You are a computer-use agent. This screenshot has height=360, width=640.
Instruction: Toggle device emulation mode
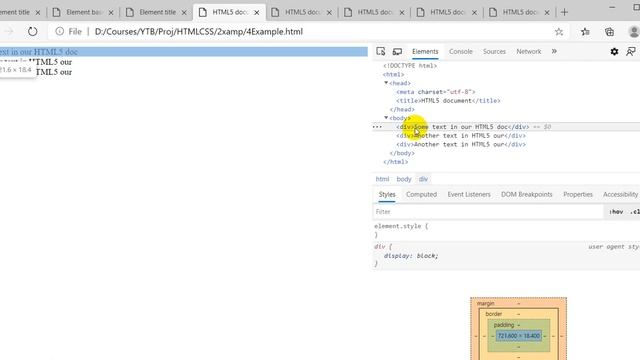pos(397,51)
